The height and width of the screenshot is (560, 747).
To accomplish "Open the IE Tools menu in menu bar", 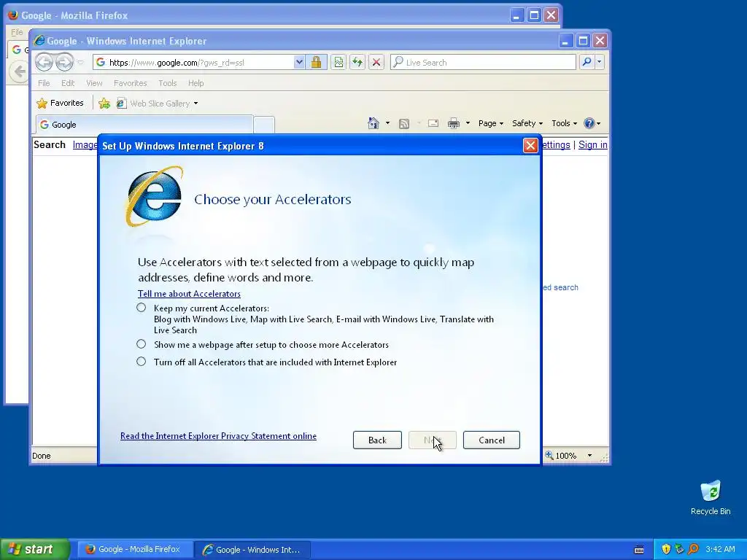I will [167, 83].
